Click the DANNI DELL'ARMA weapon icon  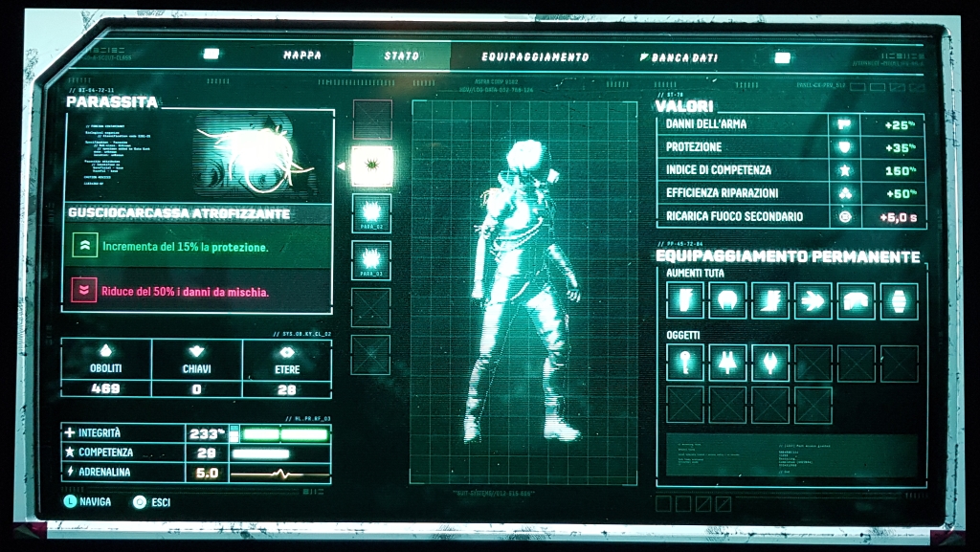tap(844, 124)
